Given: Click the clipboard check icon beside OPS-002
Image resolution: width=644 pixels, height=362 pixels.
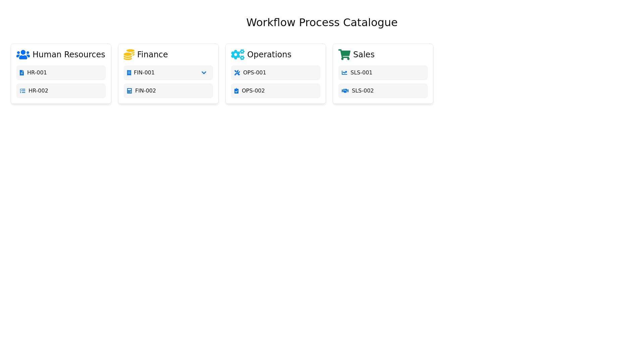Looking at the screenshot, I should tap(236, 91).
